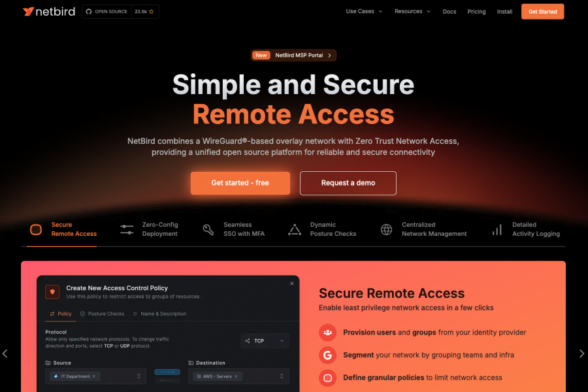Select the Zero-Config Deployment sliders icon
588x392 pixels.
[127, 229]
